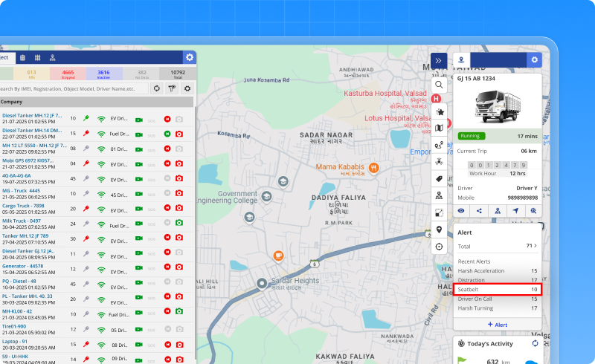Screen dimensions: 595x364
Task: Click the location pin map tool
Action: 440,230
